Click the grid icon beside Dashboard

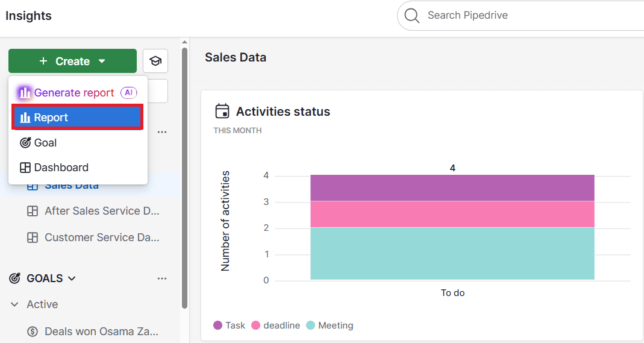[25, 167]
